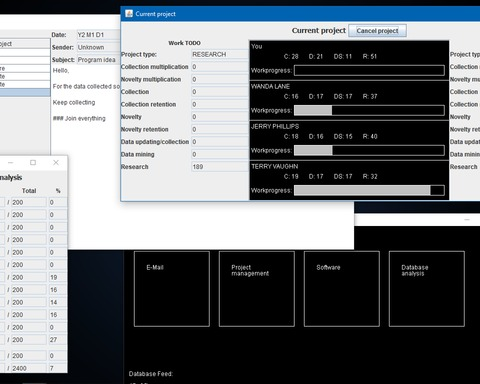Click the Sender field showing Unknown

pos(98,47)
